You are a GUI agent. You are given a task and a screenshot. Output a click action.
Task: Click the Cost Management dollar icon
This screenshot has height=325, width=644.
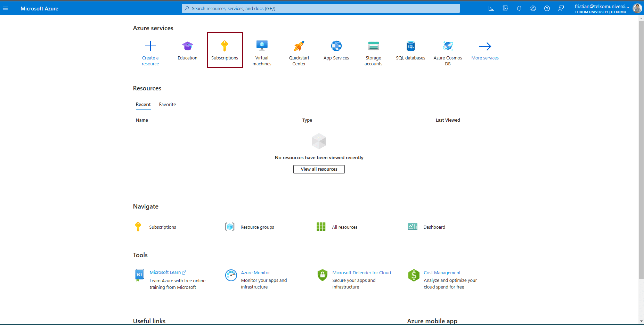tap(414, 275)
